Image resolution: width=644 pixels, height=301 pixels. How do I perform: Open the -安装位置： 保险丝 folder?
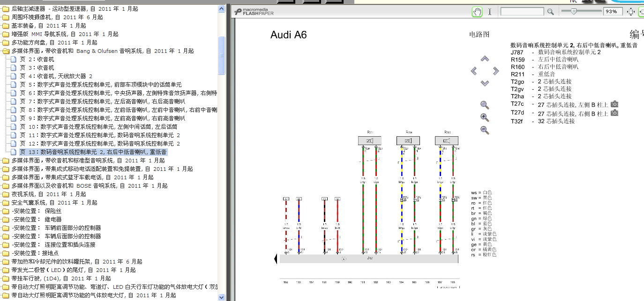pos(37,211)
